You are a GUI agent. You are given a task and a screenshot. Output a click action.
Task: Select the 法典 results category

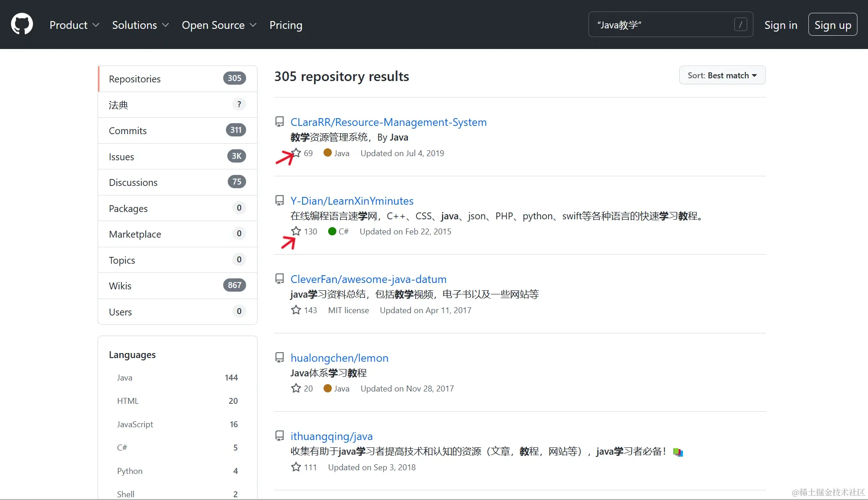tap(177, 105)
